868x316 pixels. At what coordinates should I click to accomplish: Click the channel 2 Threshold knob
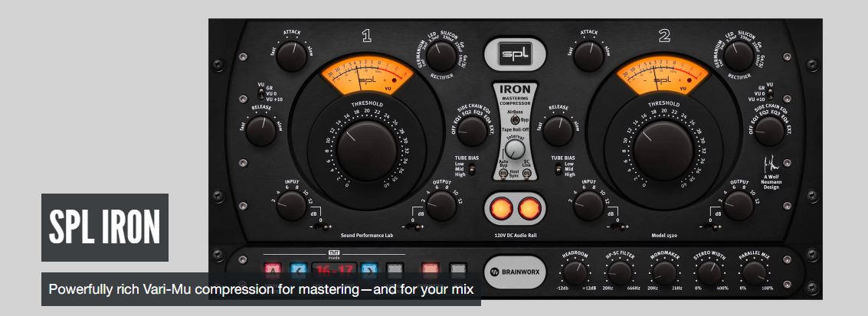click(x=663, y=151)
